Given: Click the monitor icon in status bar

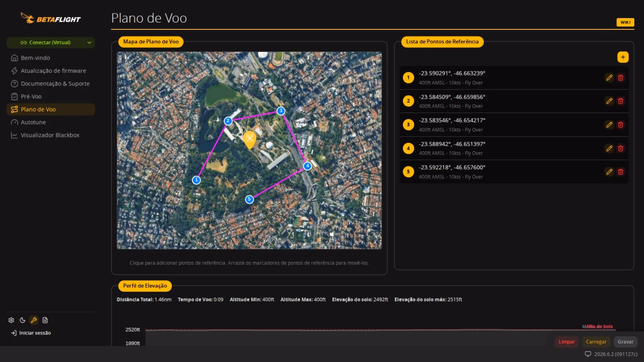Looking at the screenshot, I should coord(588,354).
